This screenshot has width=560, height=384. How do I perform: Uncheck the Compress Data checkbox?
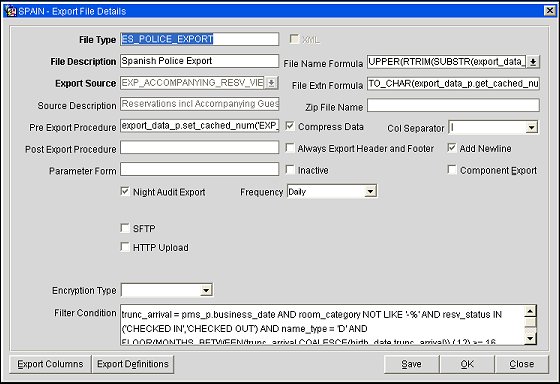[290, 126]
